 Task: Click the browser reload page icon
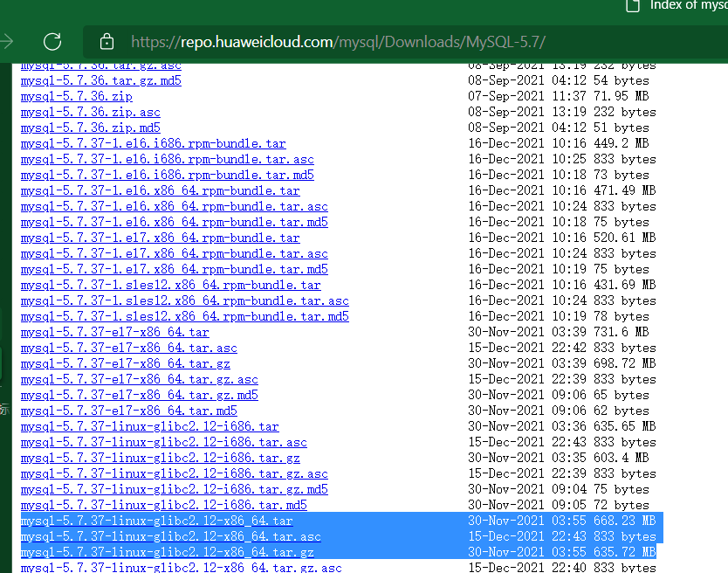(52, 42)
